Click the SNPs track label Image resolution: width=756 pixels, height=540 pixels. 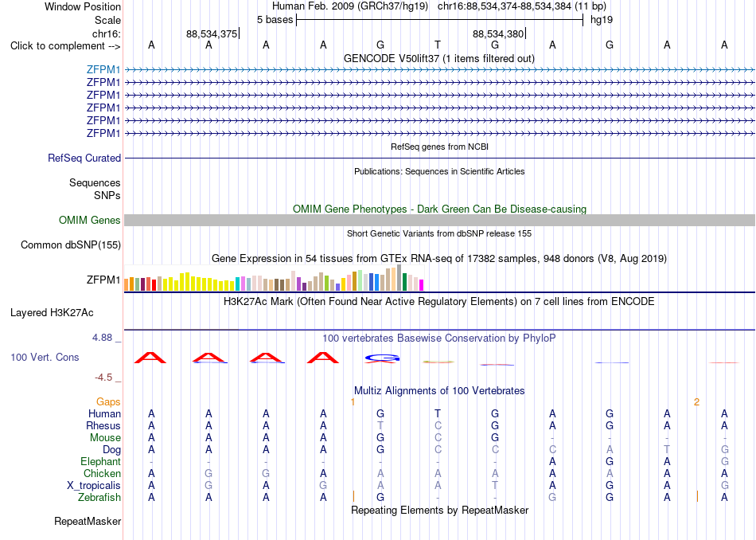tap(107, 195)
